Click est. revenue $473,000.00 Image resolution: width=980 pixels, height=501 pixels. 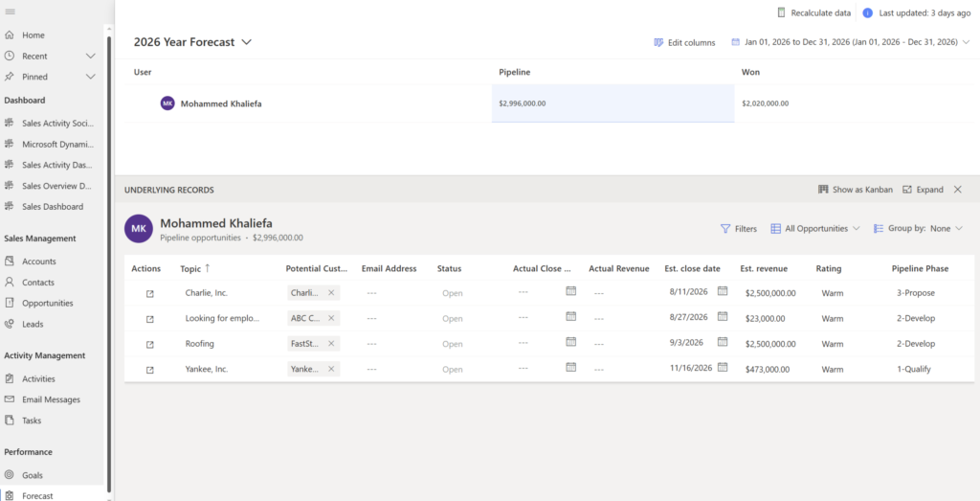click(767, 369)
